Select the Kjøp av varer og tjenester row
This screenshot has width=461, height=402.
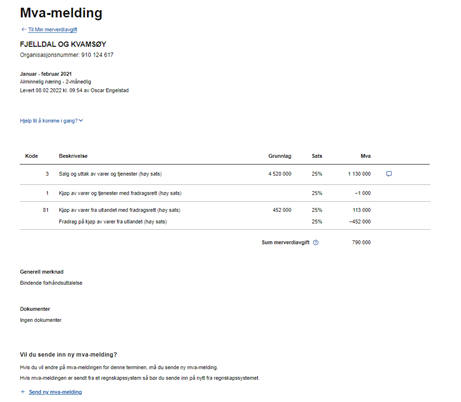coord(225,193)
